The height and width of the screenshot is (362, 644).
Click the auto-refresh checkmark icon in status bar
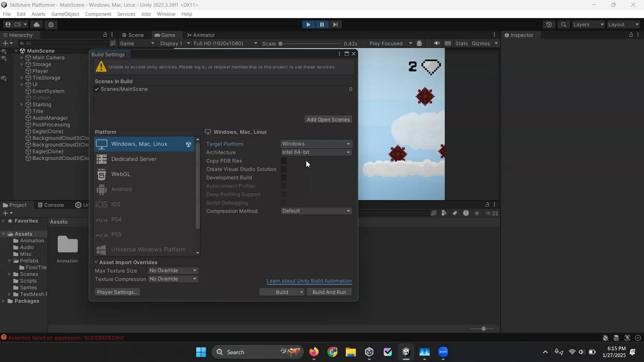click(638, 338)
